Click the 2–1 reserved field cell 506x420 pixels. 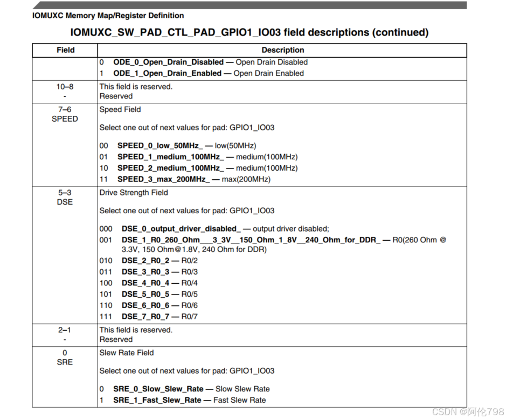click(x=65, y=334)
